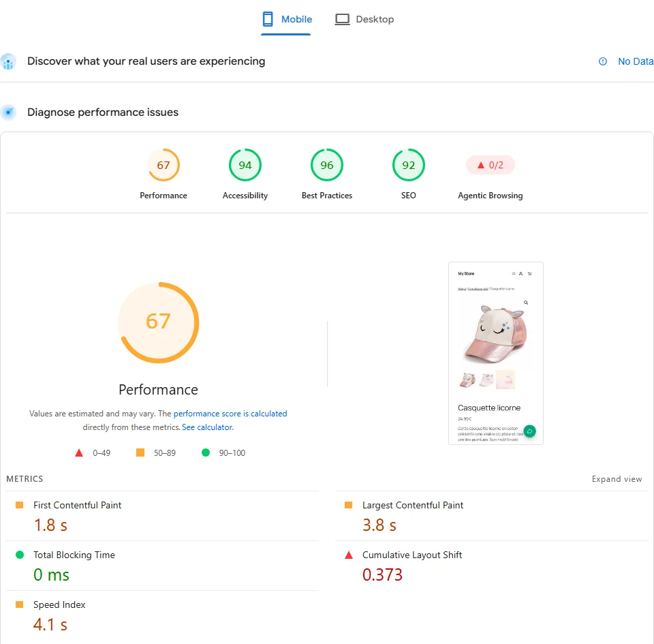
Task: Switch to the Desktop tab
Action: point(364,19)
